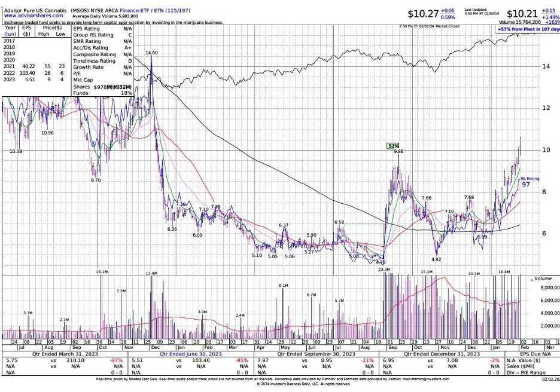Select the $10.27 closing price
The height and width of the screenshot is (392, 560).
(423, 14)
